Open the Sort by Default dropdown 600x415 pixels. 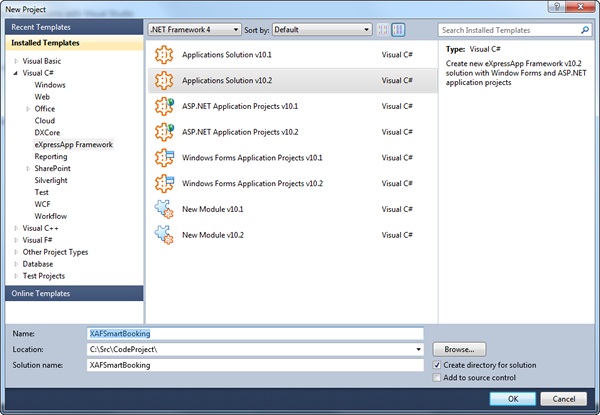pyautogui.click(x=322, y=29)
